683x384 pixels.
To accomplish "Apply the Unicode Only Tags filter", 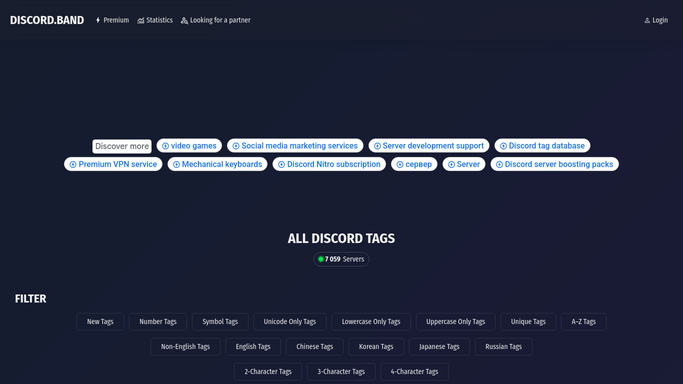I will coord(290,322).
